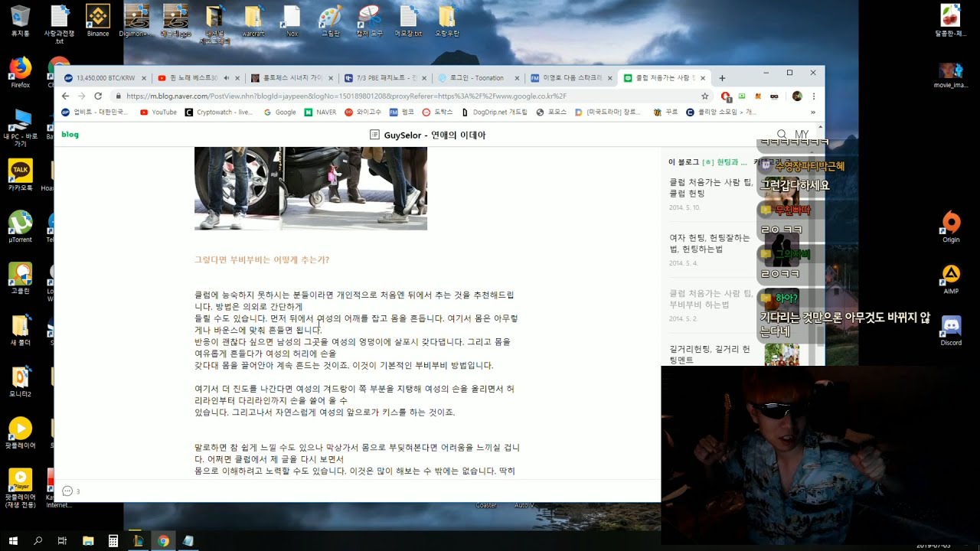The height and width of the screenshot is (551, 980).
Task: Open the NAVER bookmark
Action: pyautogui.click(x=320, y=112)
